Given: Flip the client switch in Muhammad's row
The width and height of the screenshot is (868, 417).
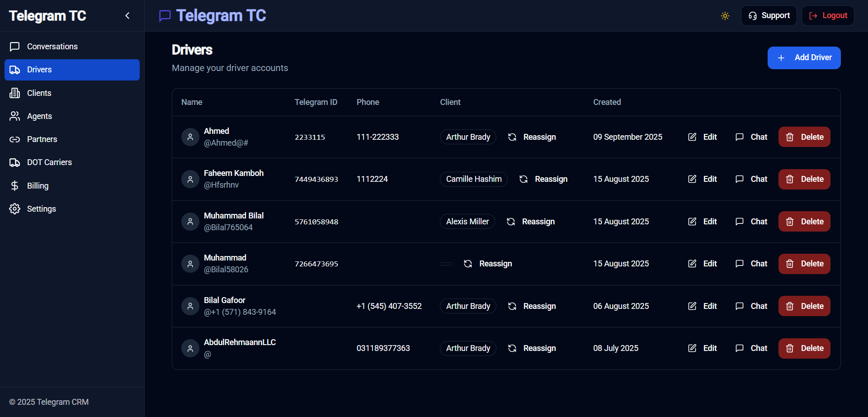Looking at the screenshot, I should [446, 264].
